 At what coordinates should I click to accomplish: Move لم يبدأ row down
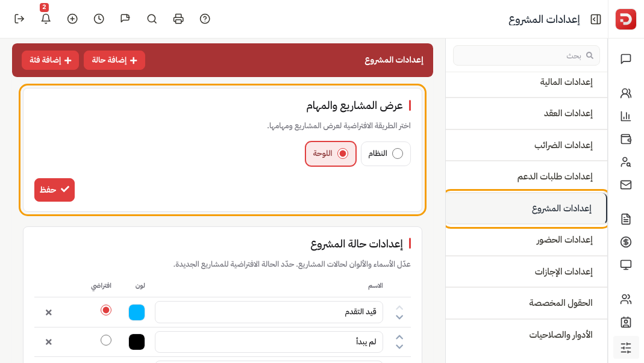399,347
